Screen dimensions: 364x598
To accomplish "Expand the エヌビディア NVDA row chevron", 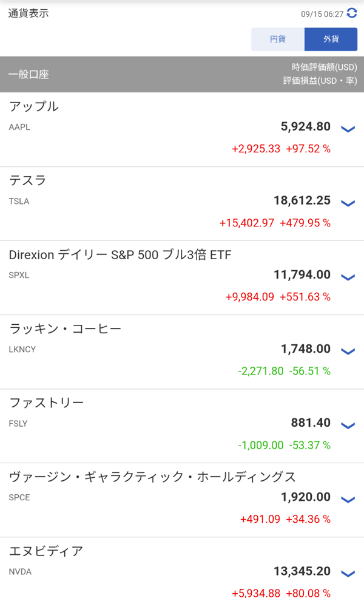I will pyautogui.click(x=348, y=574).
